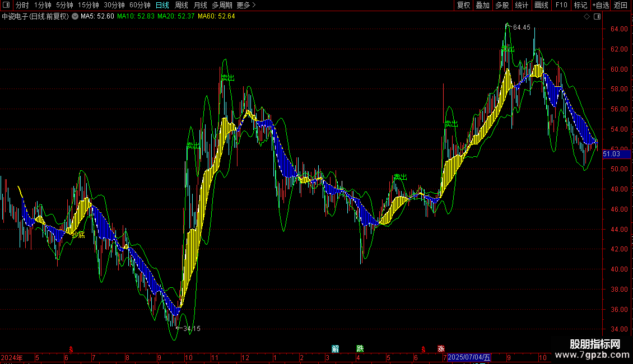Click the MA10: 52.83 indicator label
This screenshot has height=364, width=633.
point(136,16)
